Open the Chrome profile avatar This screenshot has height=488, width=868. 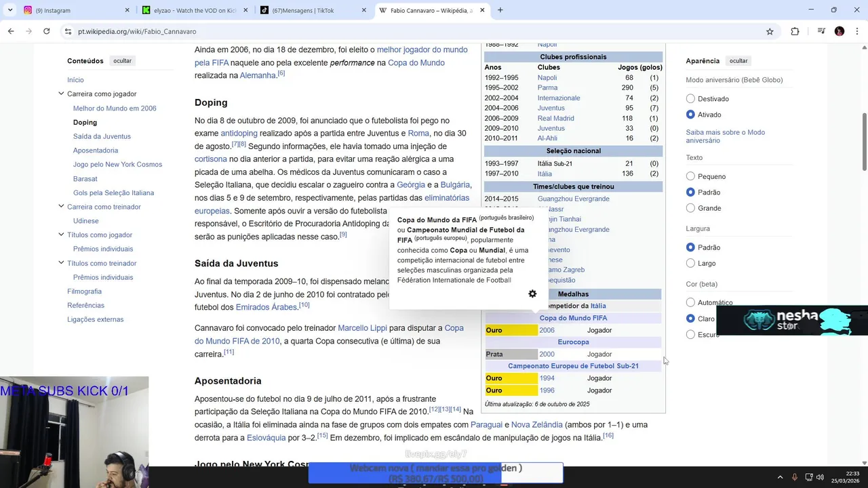pyautogui.click(x=840, y=31)
